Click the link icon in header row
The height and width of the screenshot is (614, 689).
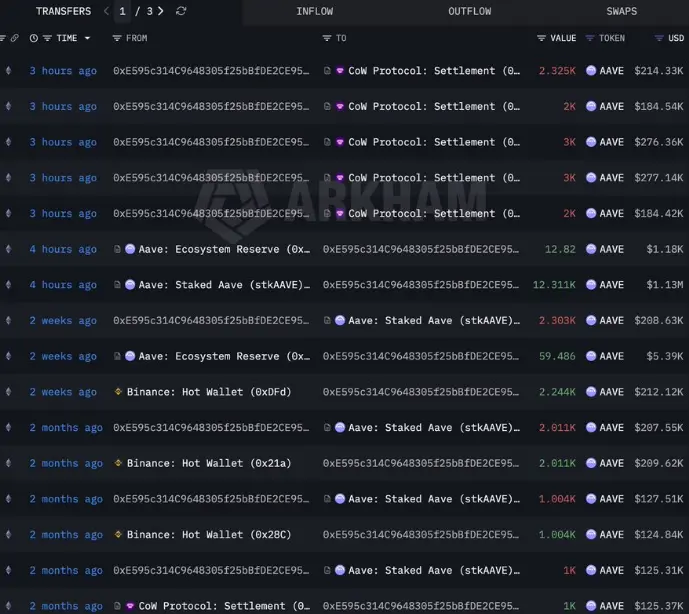pyautogui.click(x=15, y=38)
